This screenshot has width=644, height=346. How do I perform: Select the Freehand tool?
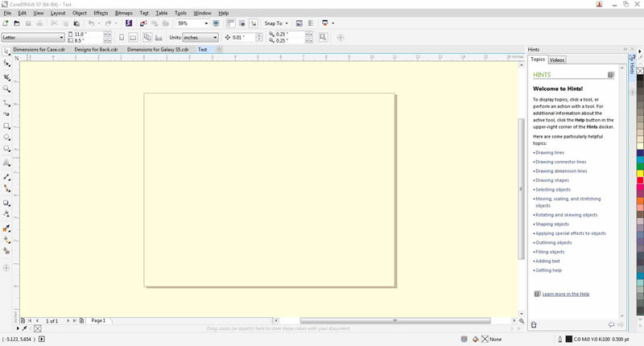[x=6, y=103]
